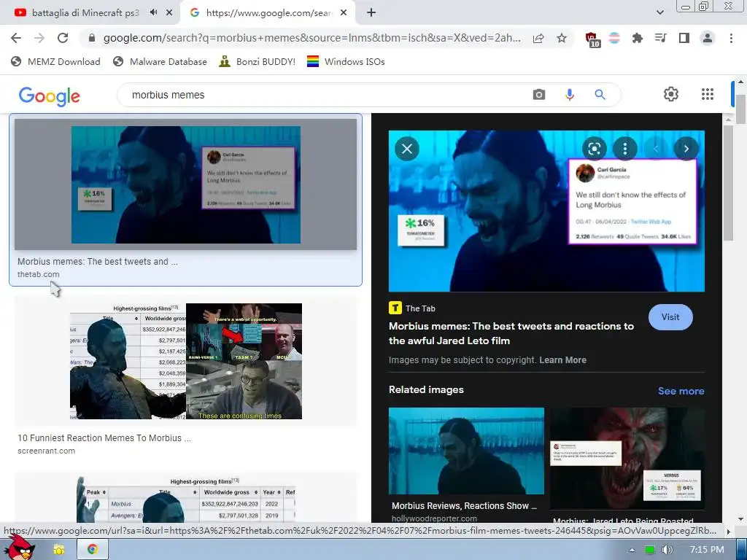Click the Google logo
Image resolution: width=747 pixels, height=560 pixels.
pos(49,96)
